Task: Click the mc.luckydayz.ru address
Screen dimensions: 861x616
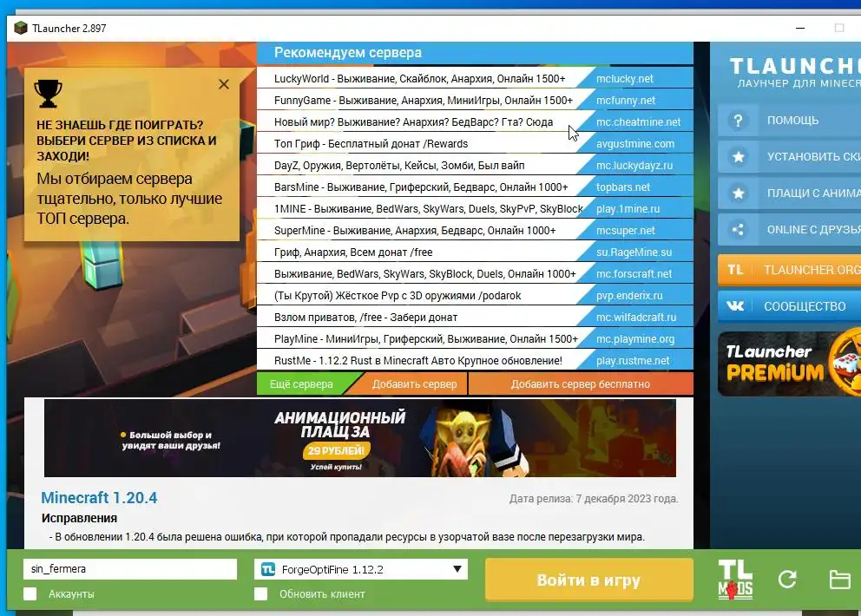Action: click(634, 165)
